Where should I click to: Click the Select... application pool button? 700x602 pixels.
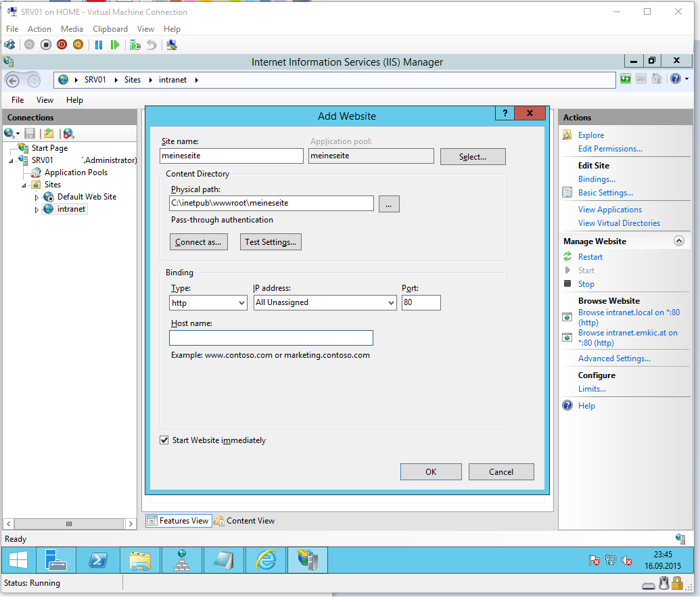[473, 157]
